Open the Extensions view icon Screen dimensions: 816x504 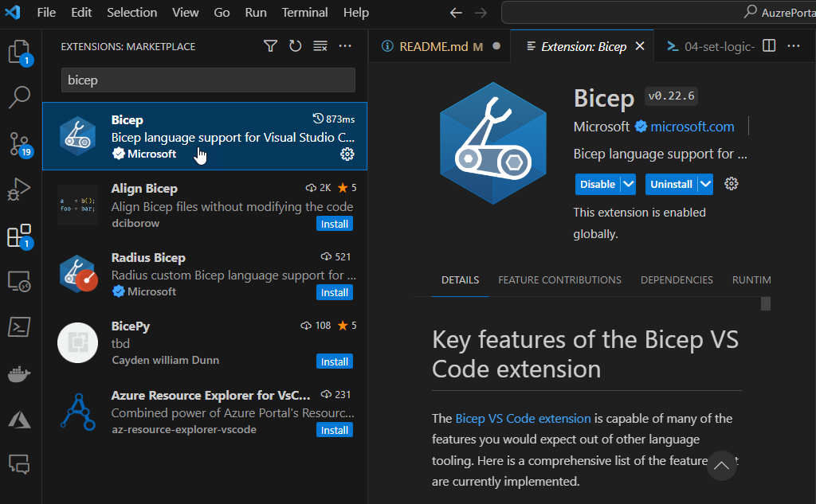[20, 236]
